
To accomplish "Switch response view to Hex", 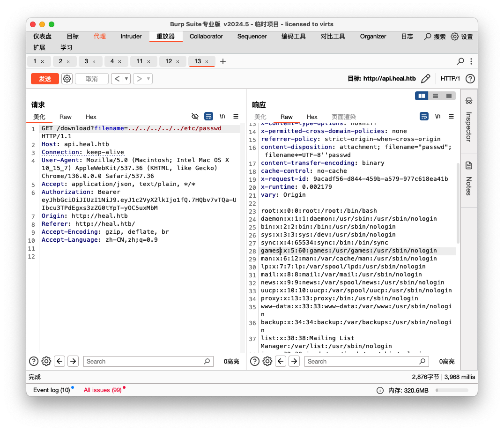I will [312, 117].
